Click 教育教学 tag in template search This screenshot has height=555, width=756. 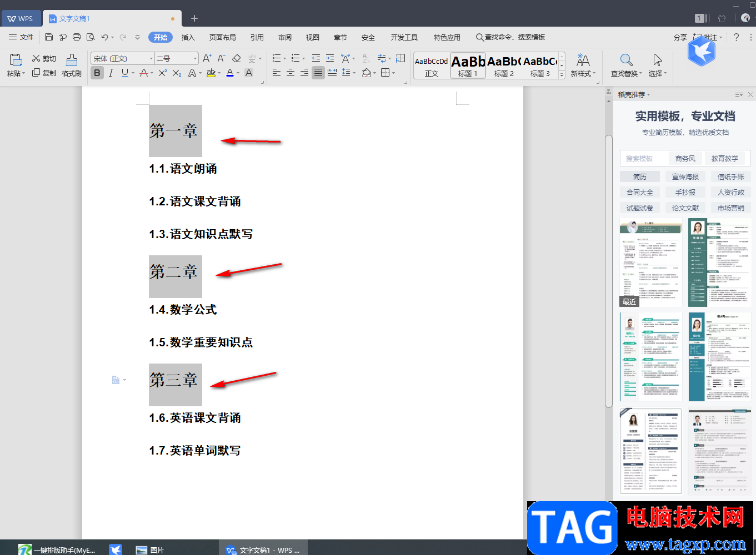tap(725, 158)
